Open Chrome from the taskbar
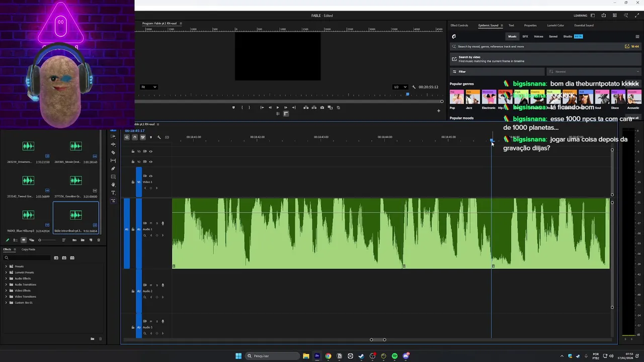Image resolution: width=644 pixels, height=362 pixels. coord(328,356)
